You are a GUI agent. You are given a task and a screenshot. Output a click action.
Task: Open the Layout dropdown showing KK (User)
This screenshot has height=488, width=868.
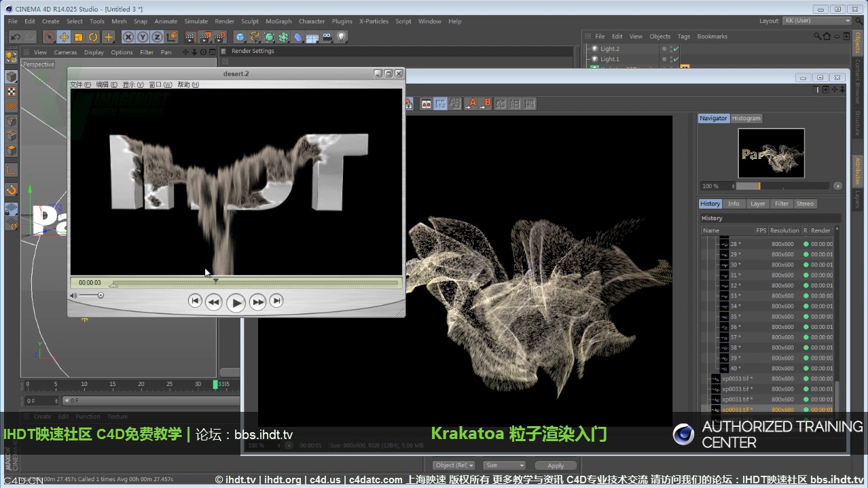[x=816, y=20]
